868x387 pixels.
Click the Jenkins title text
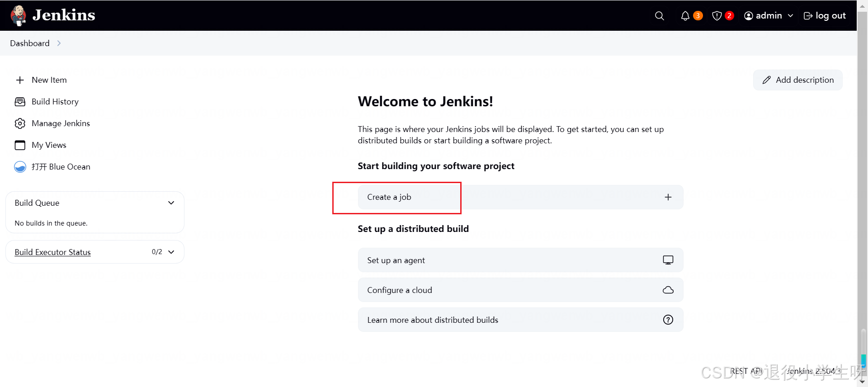(x=64, y=15)
